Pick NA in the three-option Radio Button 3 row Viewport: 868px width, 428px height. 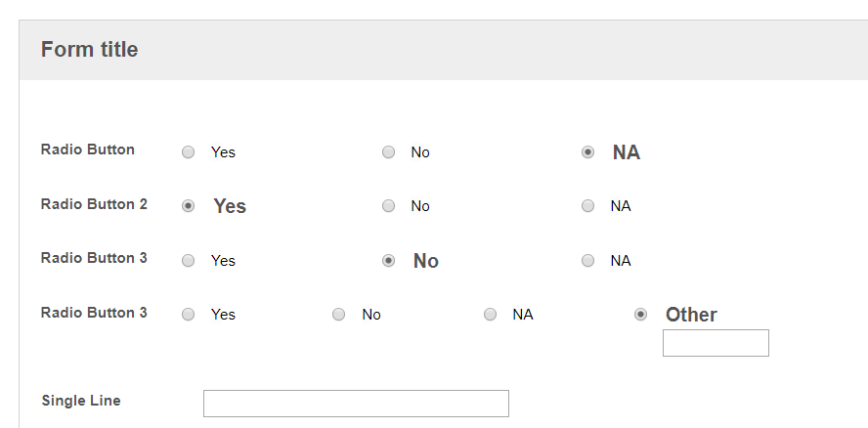tap(587, 260)
